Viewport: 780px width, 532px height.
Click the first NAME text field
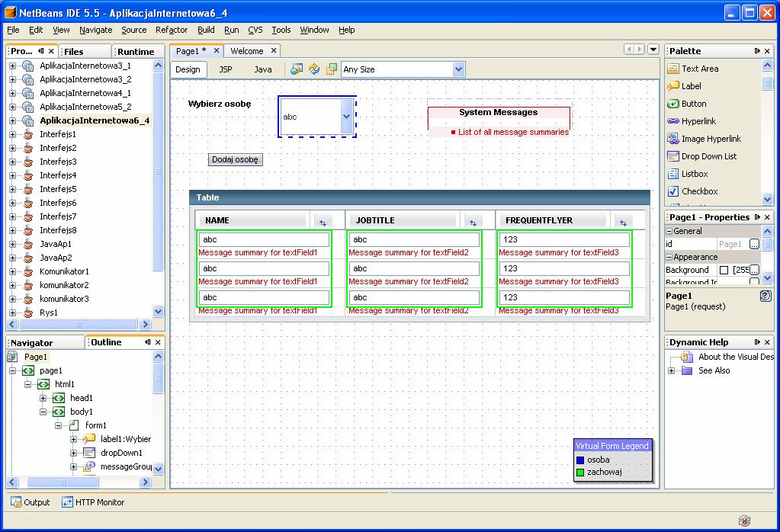tap(264, 239)
